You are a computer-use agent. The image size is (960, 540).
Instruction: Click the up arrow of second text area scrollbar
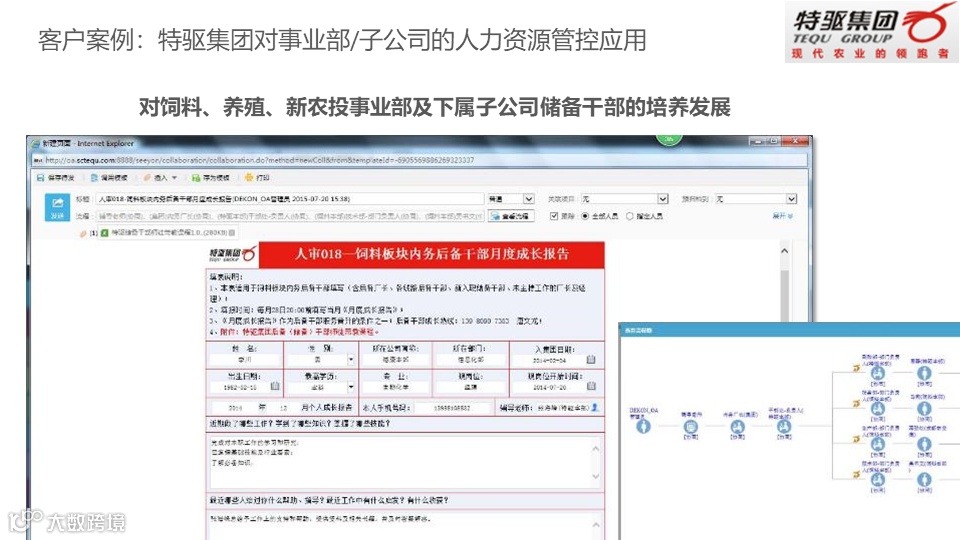596,525
